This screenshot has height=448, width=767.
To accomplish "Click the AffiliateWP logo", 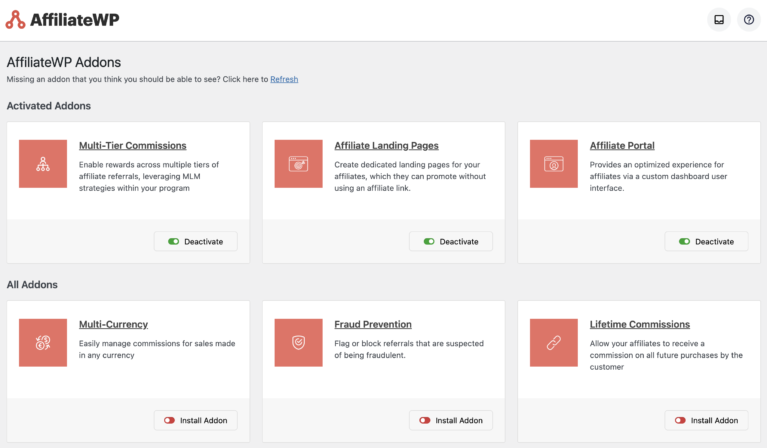I will (x=63, y=20).
